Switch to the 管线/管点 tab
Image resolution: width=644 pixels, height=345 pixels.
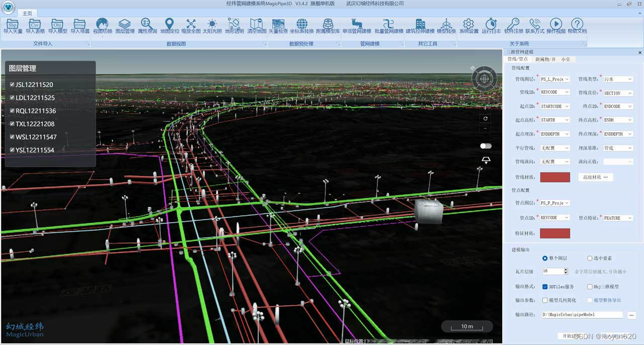(x=518, y=59)
